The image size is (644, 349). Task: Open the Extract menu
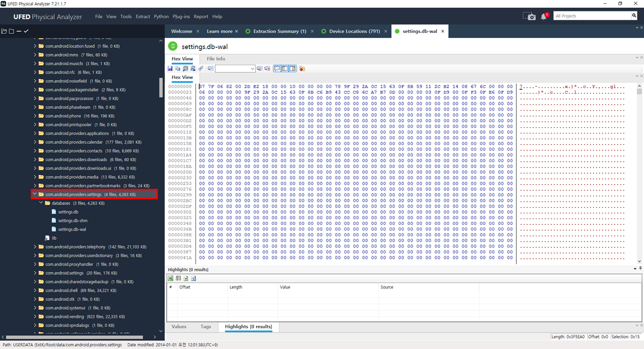coord(143,17)
